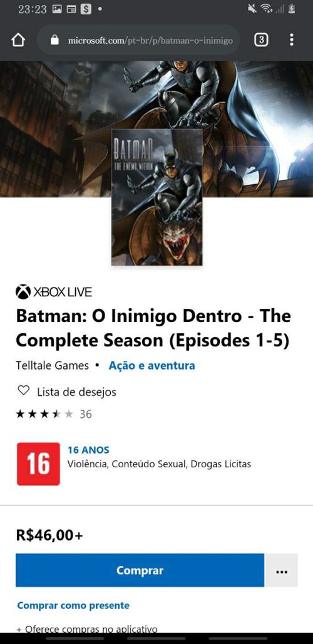Screen dimensions: 313x644
Task: Open the tab switcher showing 3 tabs
Action: 261,40
